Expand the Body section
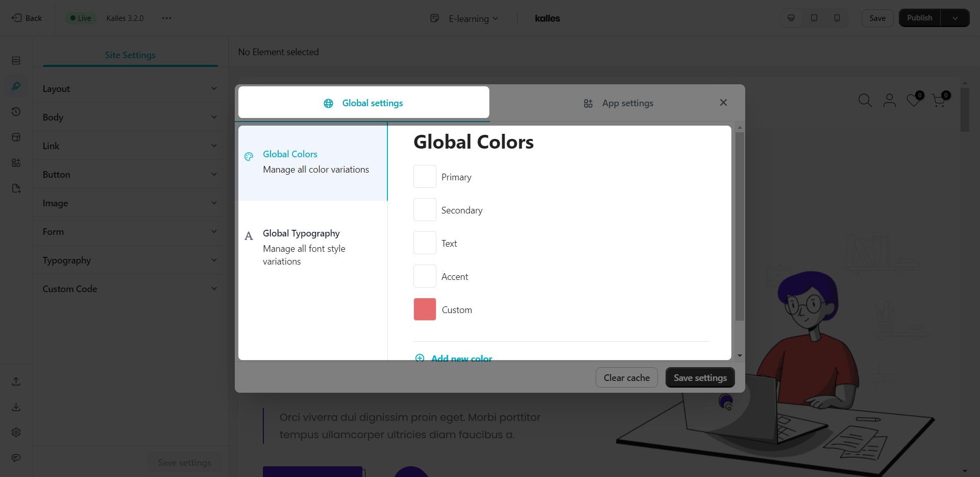980x477 pixels. [x=130, y=117]
